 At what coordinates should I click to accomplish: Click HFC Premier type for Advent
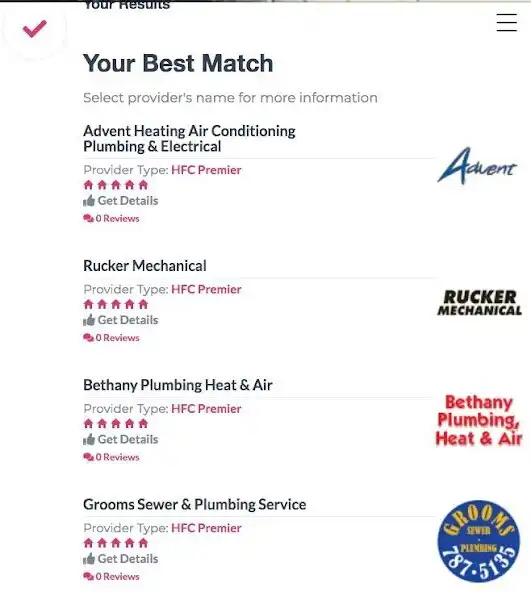click(206, 170)
